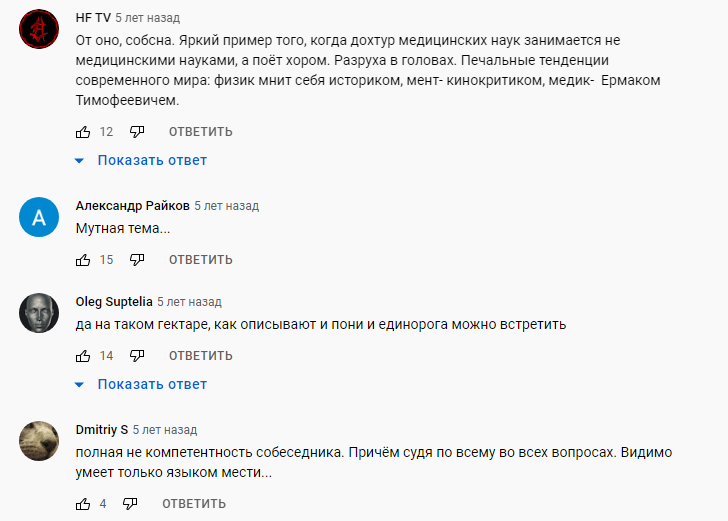The image size is (728, 521).
Task: Reply to the HF TV comment
Action: [200, 132]
